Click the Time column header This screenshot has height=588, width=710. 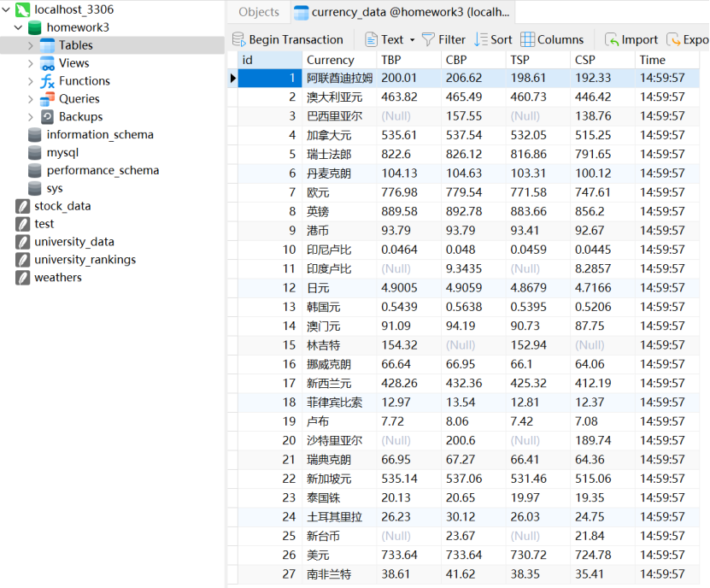(x=667, y=60)
